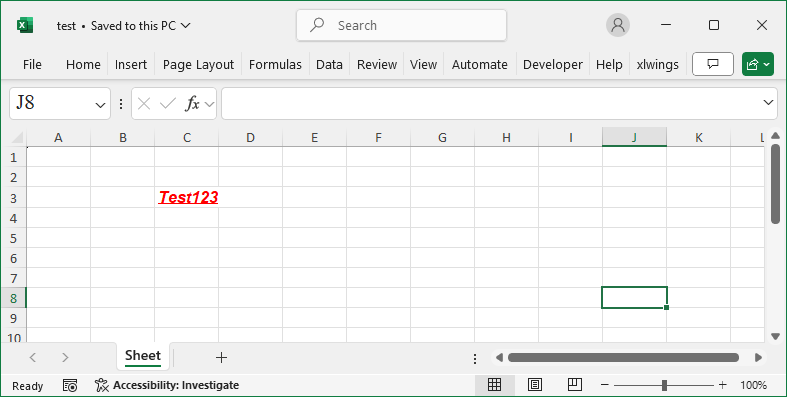
Task: Click the 100% zoom level
Action: coord(753,385)
